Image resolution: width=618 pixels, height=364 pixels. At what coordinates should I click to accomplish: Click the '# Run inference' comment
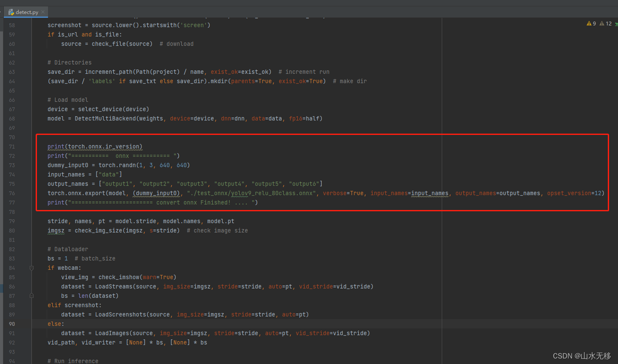[73, 361]
